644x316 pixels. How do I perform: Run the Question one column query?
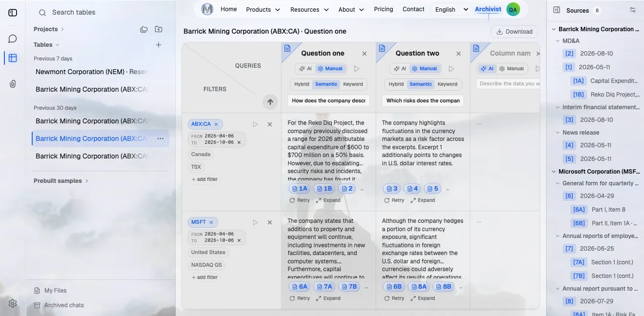(357, 69)
